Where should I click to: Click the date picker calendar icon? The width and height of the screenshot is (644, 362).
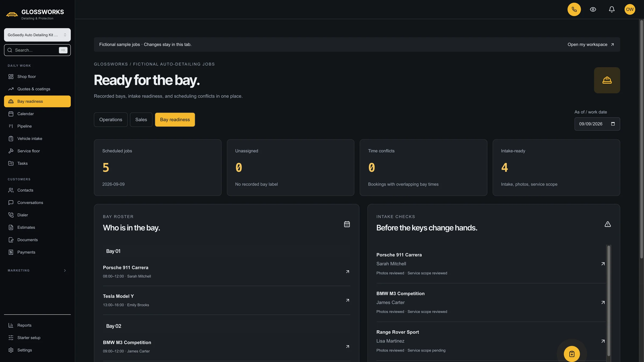click(613, 124)
